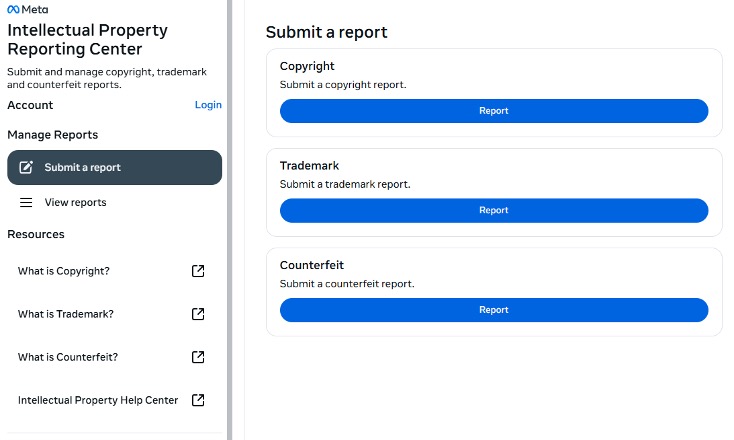This screenshot has height=440, width=734.
Task: Open What is Counterfeit? resource
Action: tap(68, 357)
